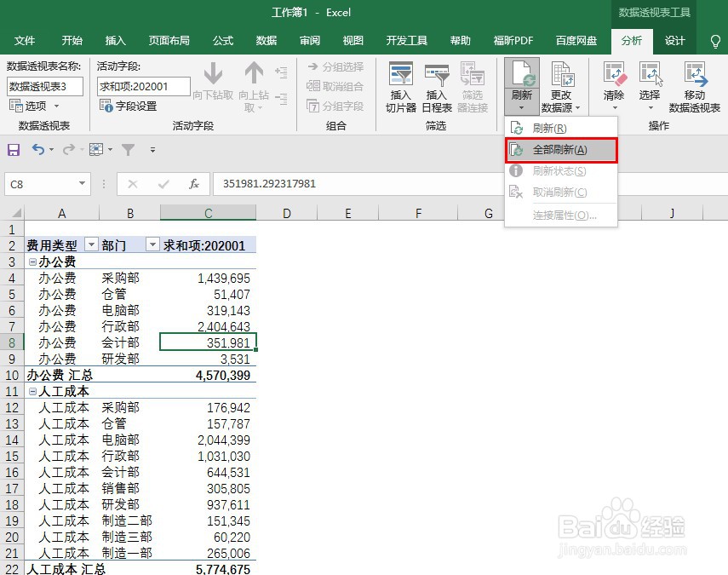Click the Undo icon

click(x=37, y=149)
